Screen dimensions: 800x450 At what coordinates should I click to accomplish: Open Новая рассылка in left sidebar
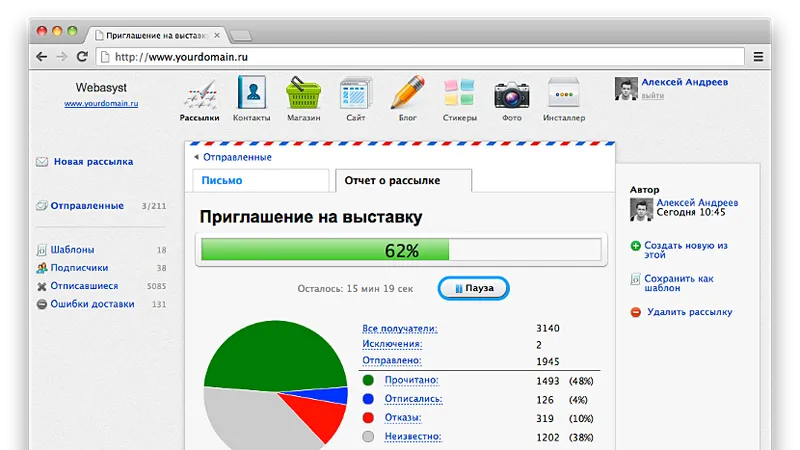coord(93,162)
